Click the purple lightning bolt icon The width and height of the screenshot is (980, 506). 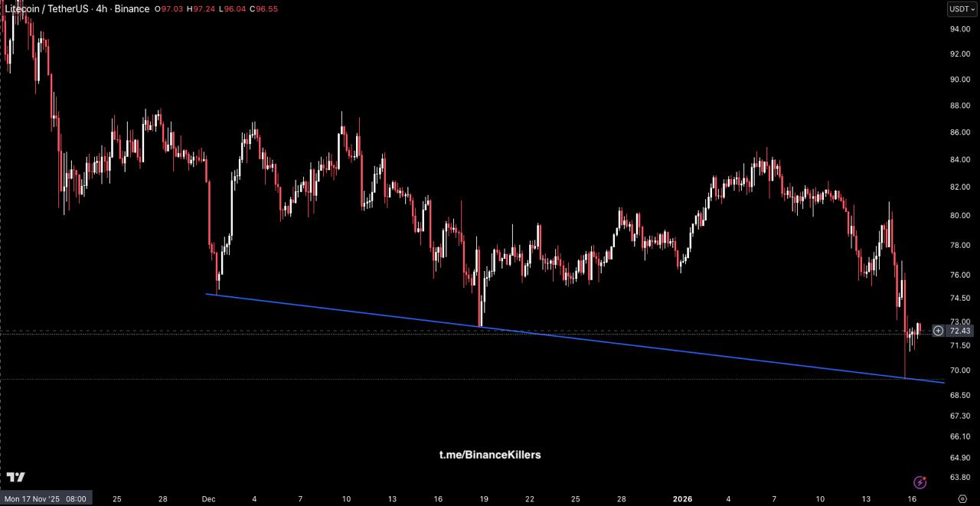pyautogui.click(x=920, y=482)
